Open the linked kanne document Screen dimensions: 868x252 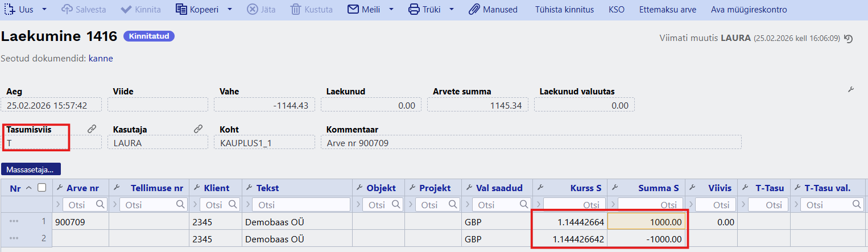tap(101, 59)
